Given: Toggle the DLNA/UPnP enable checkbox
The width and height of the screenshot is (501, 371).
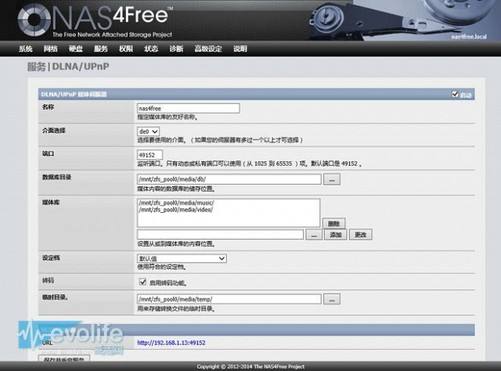Looking at the screenshot, I should click(455, 94).
